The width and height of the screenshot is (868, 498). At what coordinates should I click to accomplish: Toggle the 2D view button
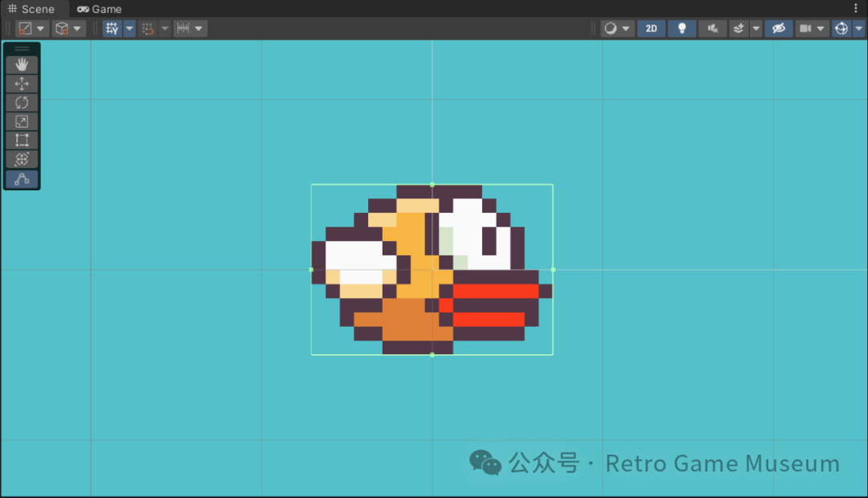coord(651,28)
